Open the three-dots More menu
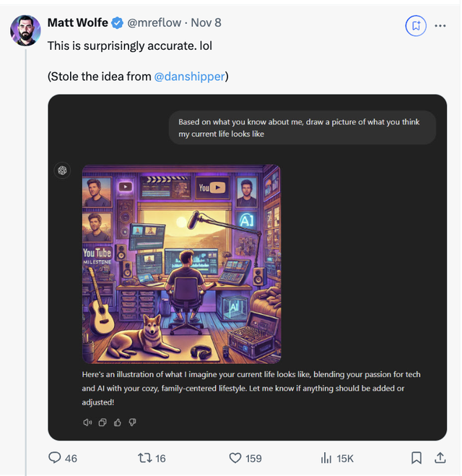This screenshot has height=476, width=462. [x=440, y=25]
